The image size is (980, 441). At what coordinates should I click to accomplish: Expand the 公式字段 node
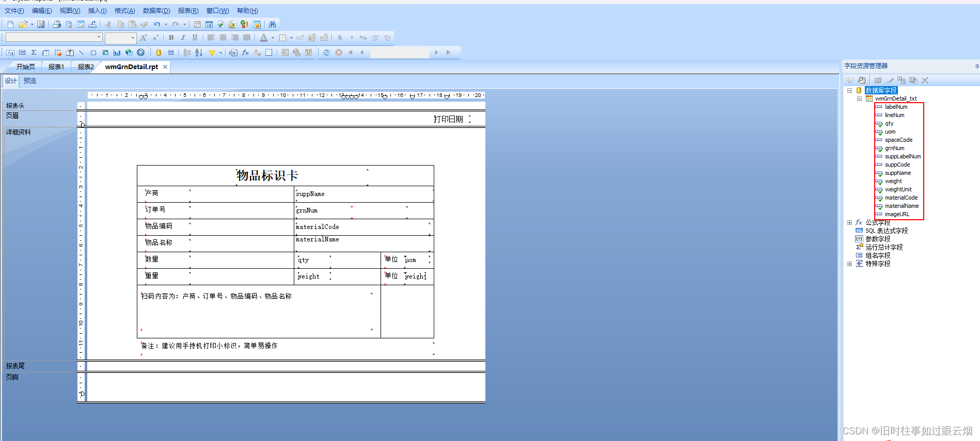tap(849, 222)
